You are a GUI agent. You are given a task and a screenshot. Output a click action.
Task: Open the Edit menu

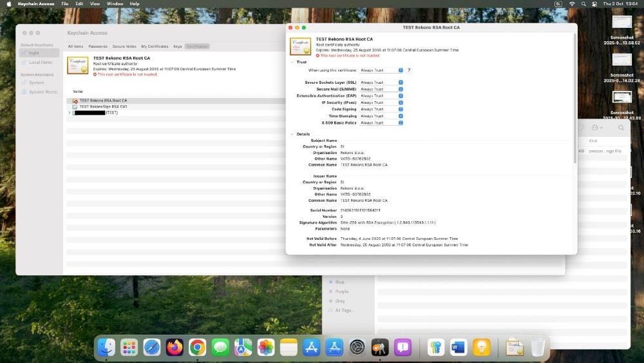coord(79,4)
